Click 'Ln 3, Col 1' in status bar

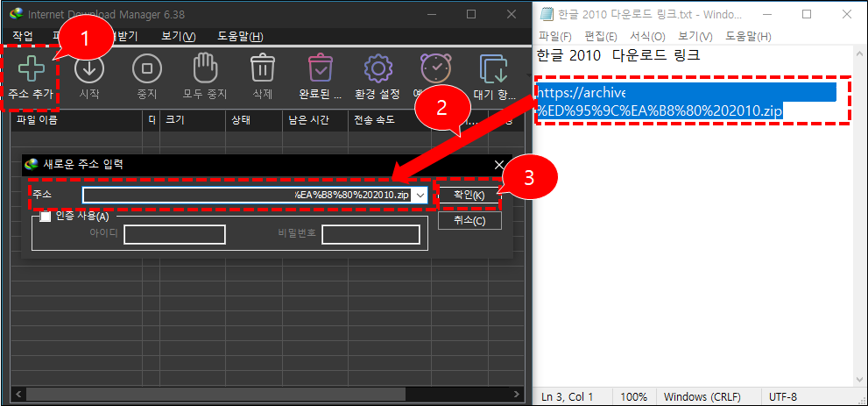tap(567, 396)
